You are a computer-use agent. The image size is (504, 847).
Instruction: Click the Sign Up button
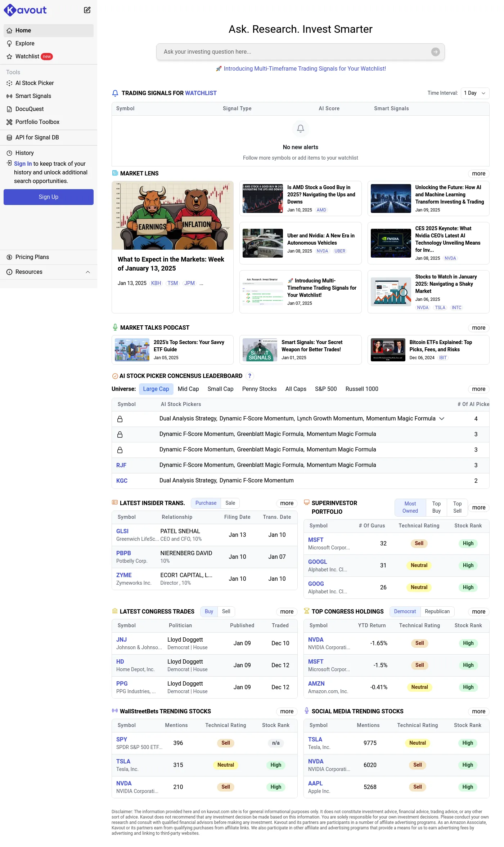[49, 197]
